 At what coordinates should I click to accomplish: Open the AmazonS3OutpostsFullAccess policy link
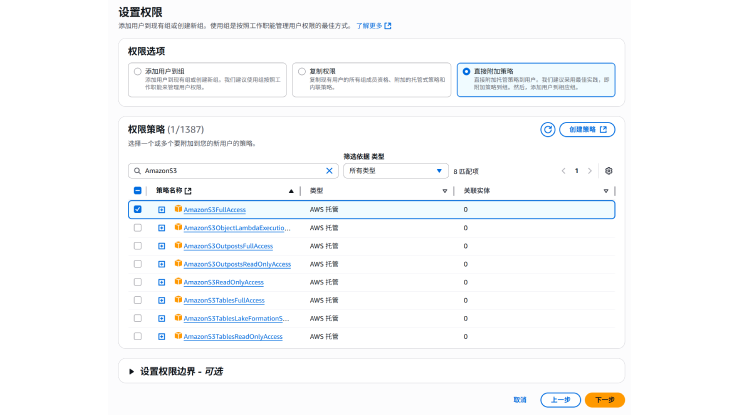coord(228,246)
